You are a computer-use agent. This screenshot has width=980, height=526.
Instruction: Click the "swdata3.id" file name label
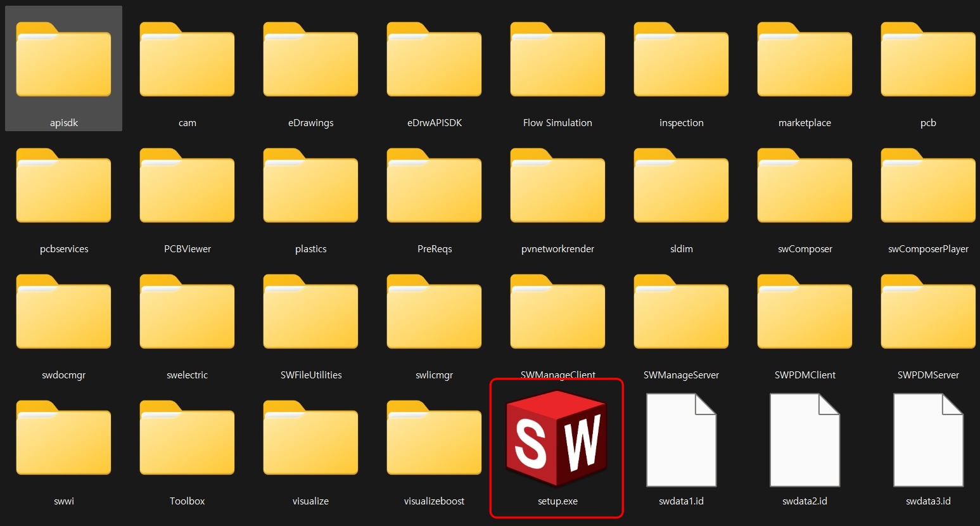tap(928, 501)
